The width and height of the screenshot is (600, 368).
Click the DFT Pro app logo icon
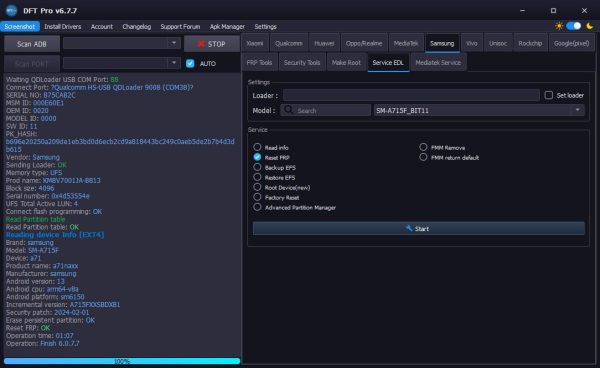[11, 10]
